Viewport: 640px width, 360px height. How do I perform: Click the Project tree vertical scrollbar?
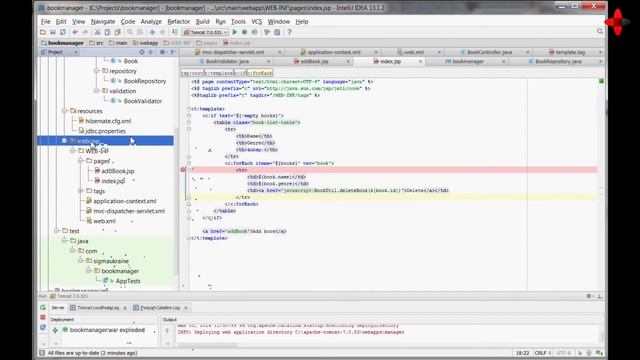pos(176,200)
